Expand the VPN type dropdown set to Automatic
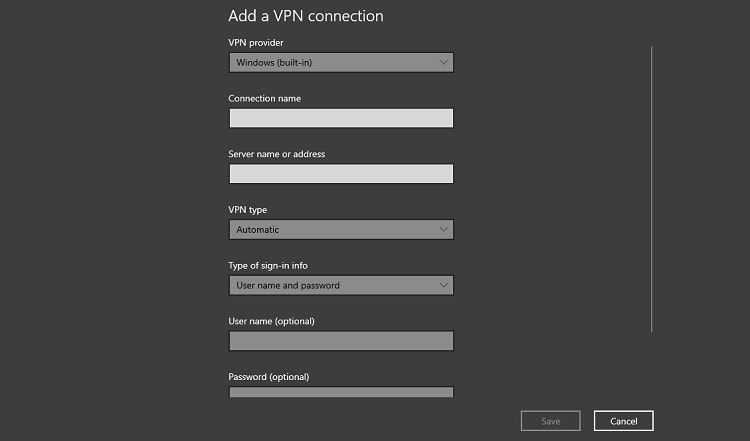Viewport: 750px width, 441px height. [341, 230]
